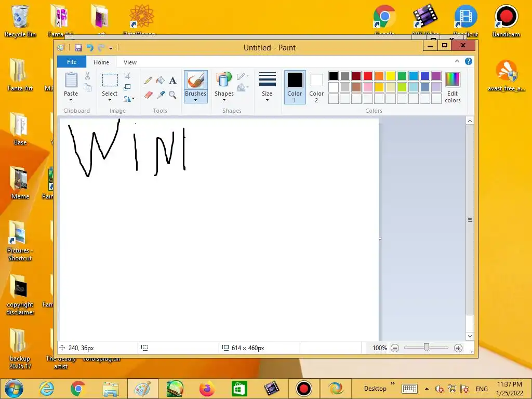Click the Cut scissors icon
This screenshot has width=532, height=399.
click(x=87, y=76)
